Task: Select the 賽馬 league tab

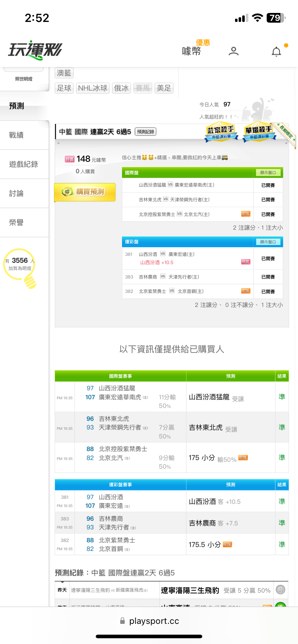Action: coord(143,88)
